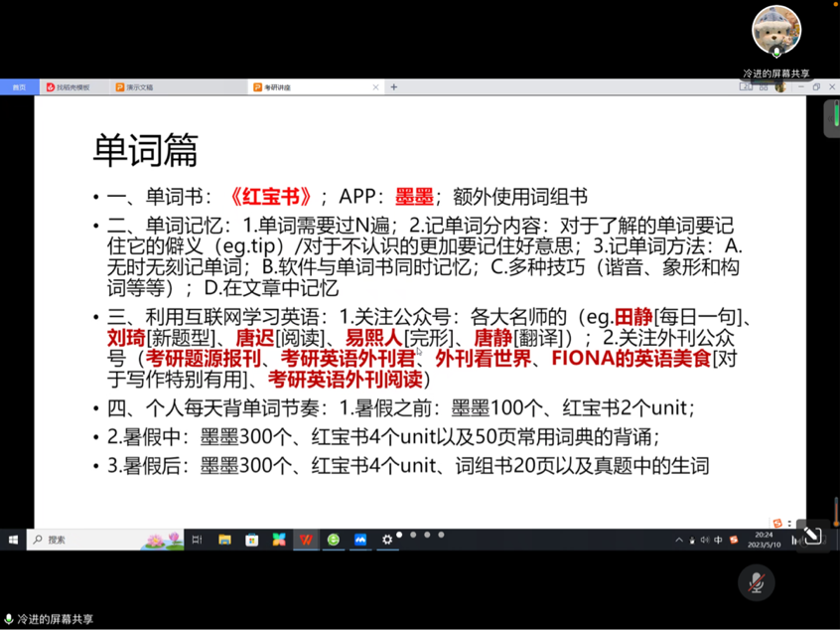Toggle the 中 input method indicator
This screenshot has width=840, height=630.
tap(718, 540)
